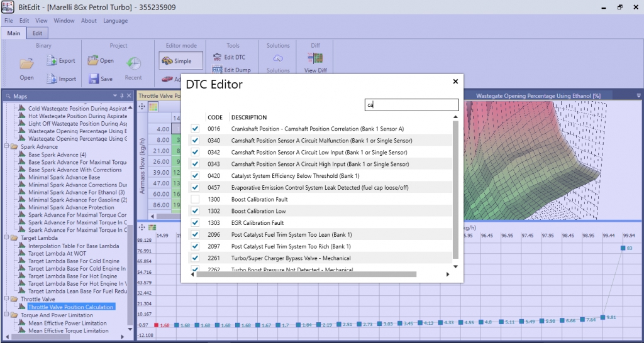
Task: Select Throttle Valve Position Calculation map
Action: click(x=70, y=307)
